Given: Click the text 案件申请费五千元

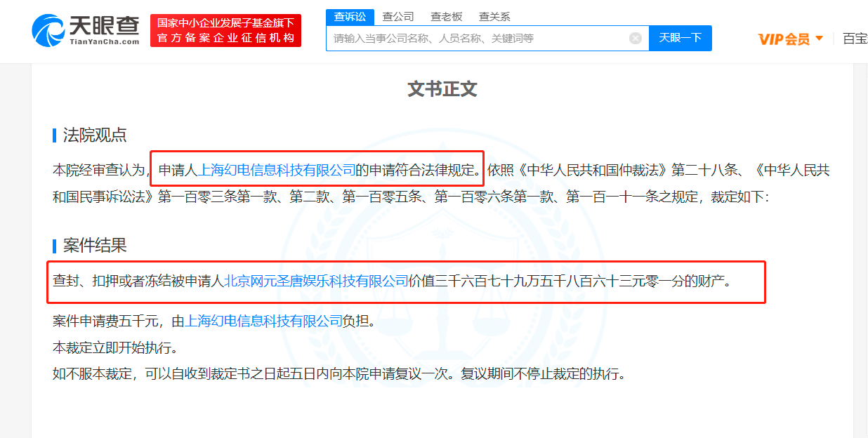Looking at the screenshot, I should tap(105, 321).
